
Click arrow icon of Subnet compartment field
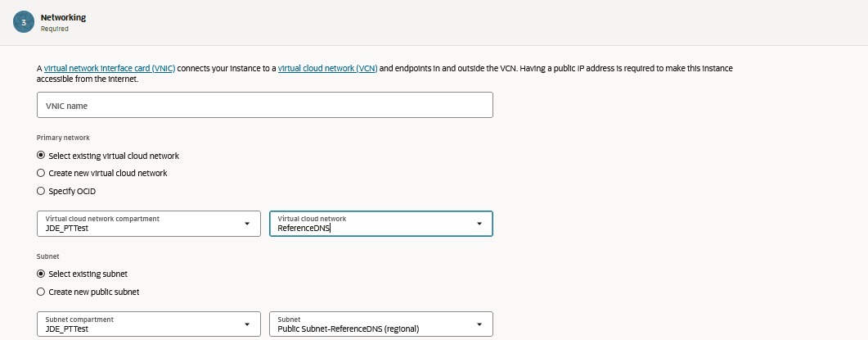[247, 324]
